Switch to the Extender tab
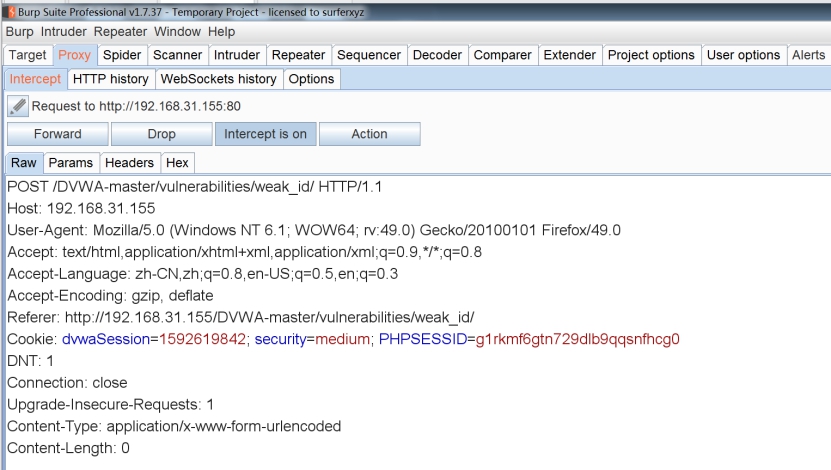This screenshot has height=470, width=831. (x=570, y=55)
